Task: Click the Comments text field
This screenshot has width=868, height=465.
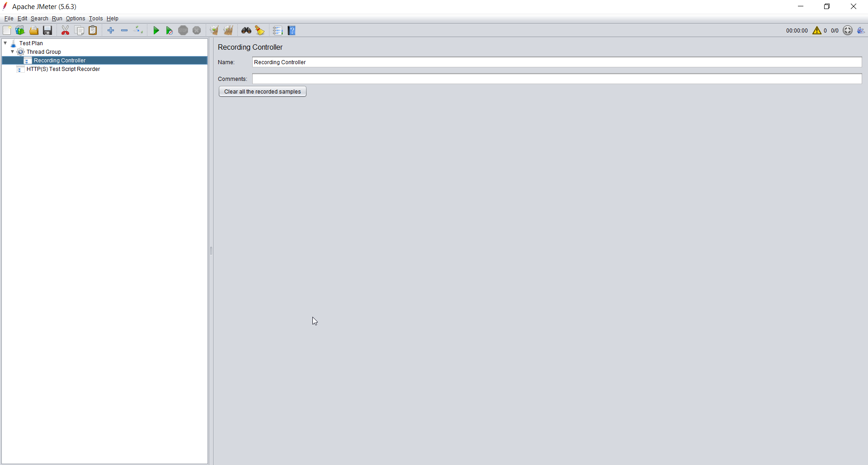Action: coord(557,79)
